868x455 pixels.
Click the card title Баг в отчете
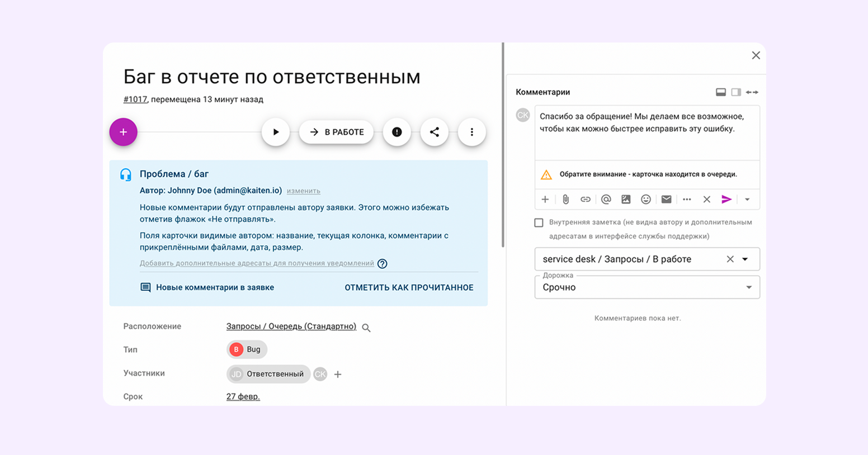(x=272, y=77)
